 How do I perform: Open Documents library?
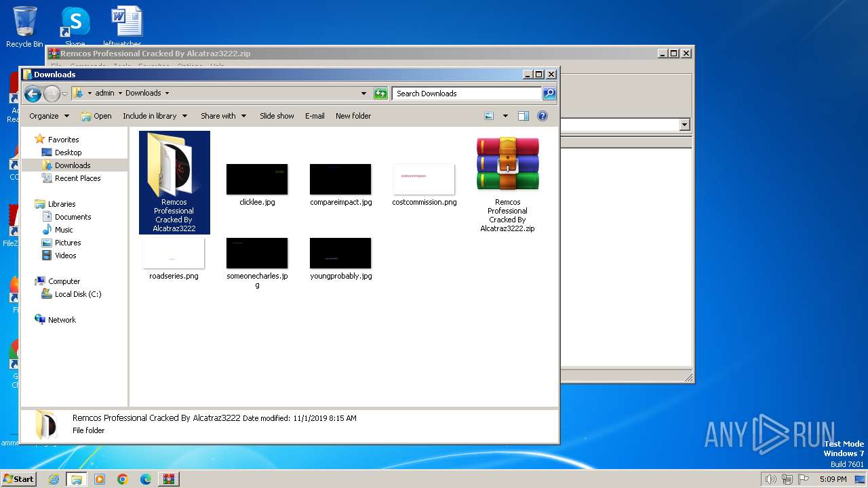point(73,217)
